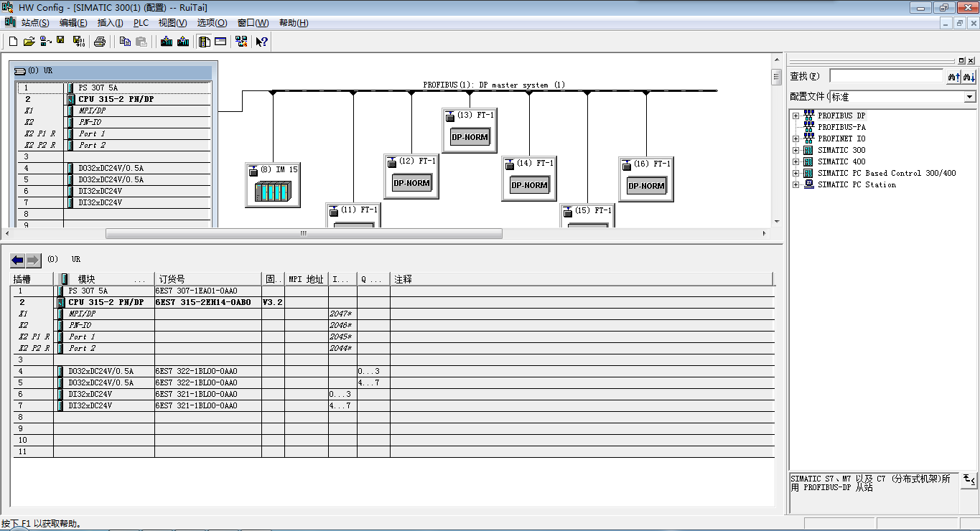Expand the PROFIBUS DP catalog node
Viewport: 980px width, 531px height.
(795, 116)
